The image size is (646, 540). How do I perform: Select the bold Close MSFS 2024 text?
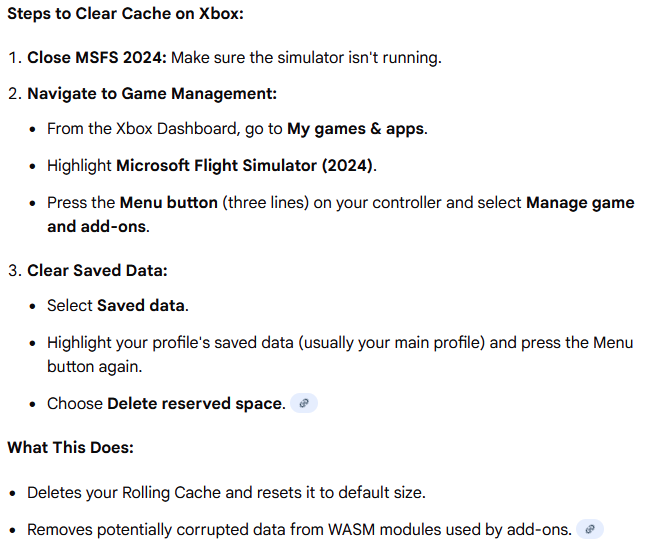pos(97,58)
